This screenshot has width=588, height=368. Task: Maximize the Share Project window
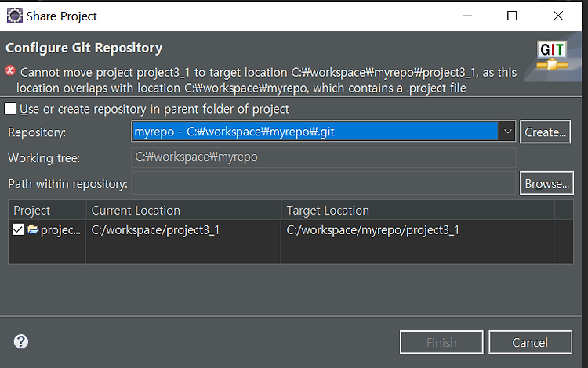[512, 16]
